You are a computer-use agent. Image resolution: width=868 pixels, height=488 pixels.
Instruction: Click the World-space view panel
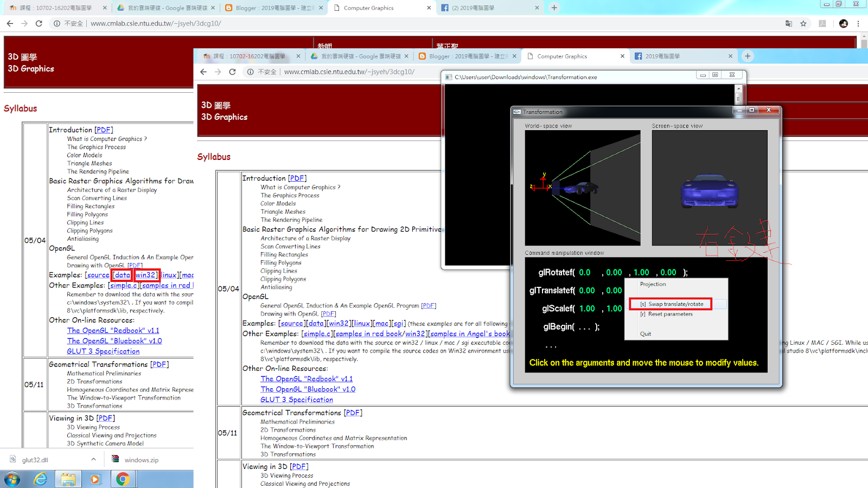pyautogui.click(x=583, y=188)
